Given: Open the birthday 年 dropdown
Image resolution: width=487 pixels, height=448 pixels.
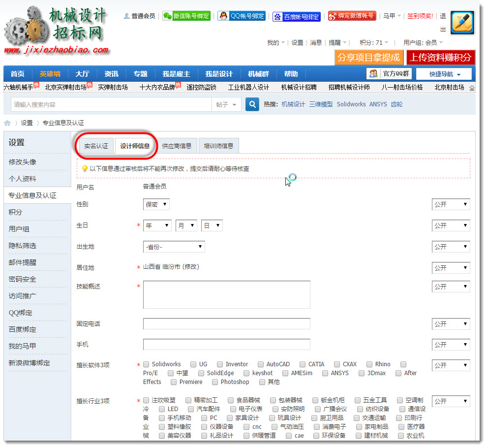Looking at the screenshot, I should coord(157,225).
